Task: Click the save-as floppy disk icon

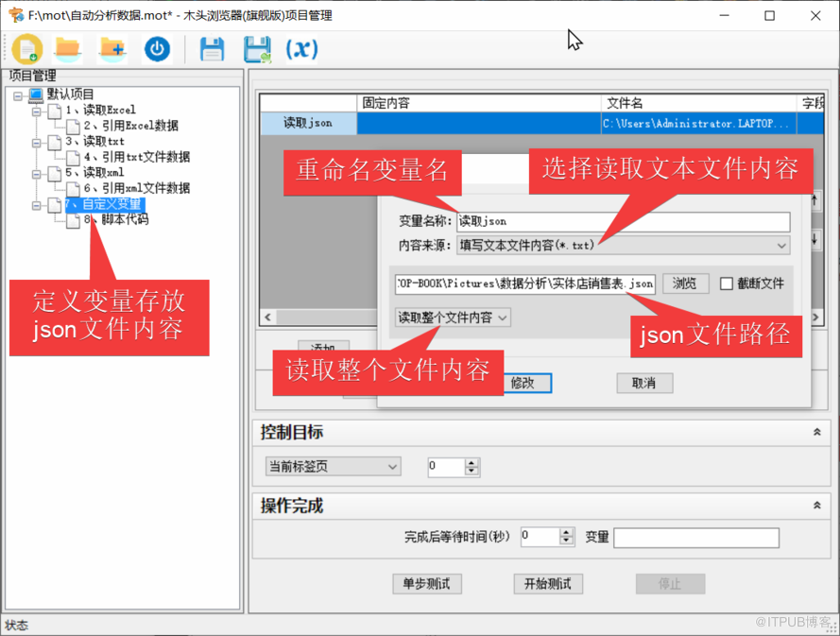Action: (257, 49)
